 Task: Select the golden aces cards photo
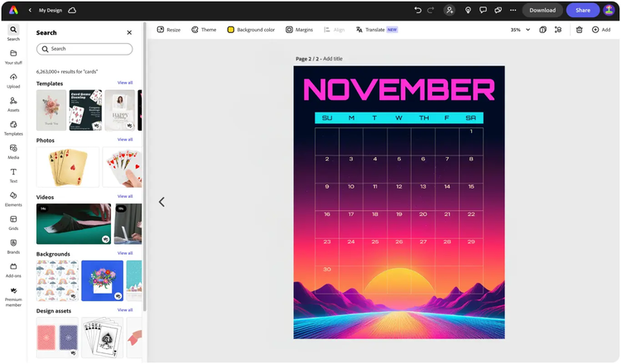pos(68,167)
